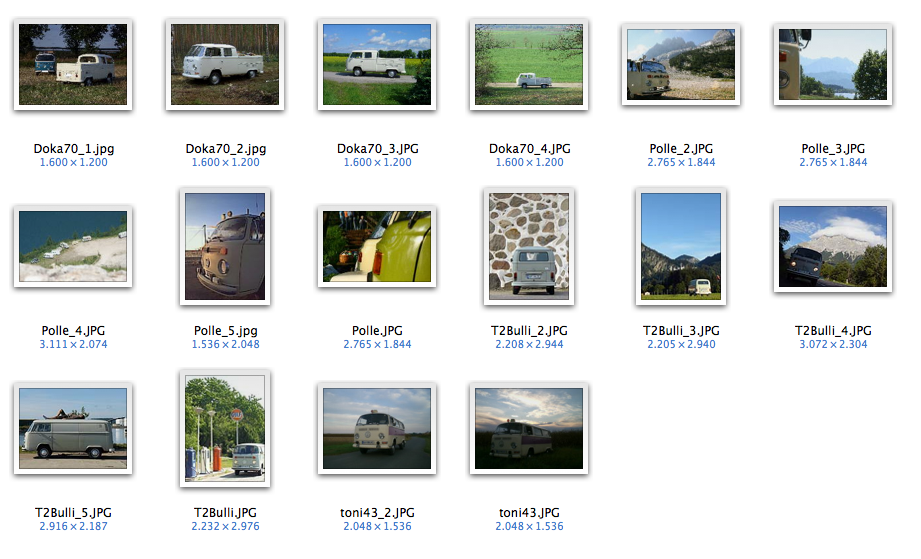Open the Doka70_2.jpg photo thumbnail
The width and height of the screenshot is (921, 559).
click(225, 65)
